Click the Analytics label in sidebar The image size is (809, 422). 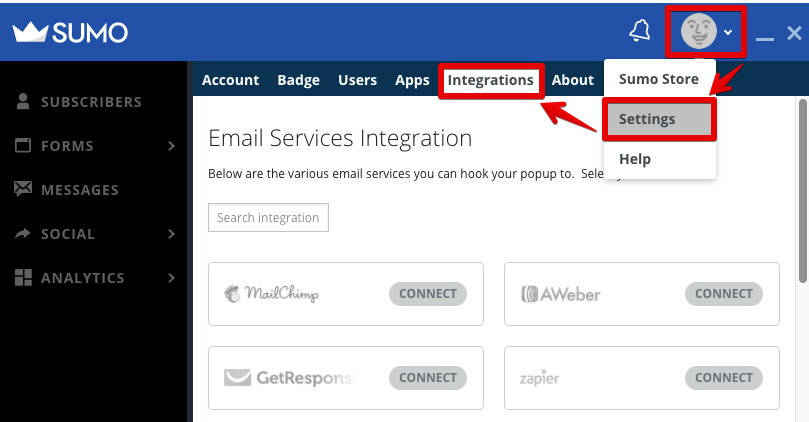[83, 278]
